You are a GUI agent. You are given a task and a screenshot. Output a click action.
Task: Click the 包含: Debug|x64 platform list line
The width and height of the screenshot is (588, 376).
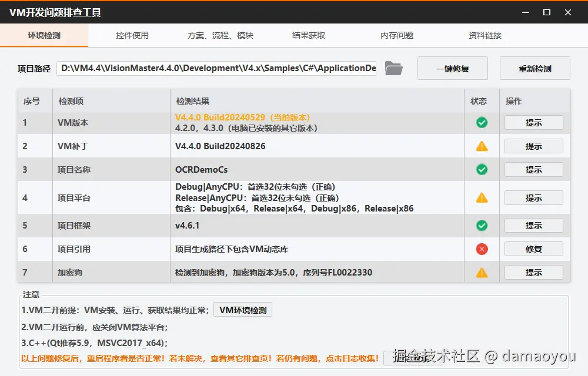(295, 209)
